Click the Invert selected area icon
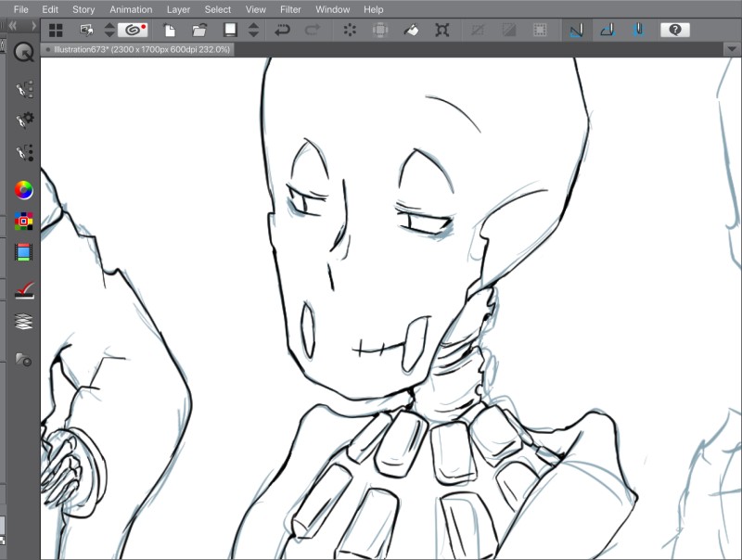Viewport: 742px width, 560px height. [509, 31]
